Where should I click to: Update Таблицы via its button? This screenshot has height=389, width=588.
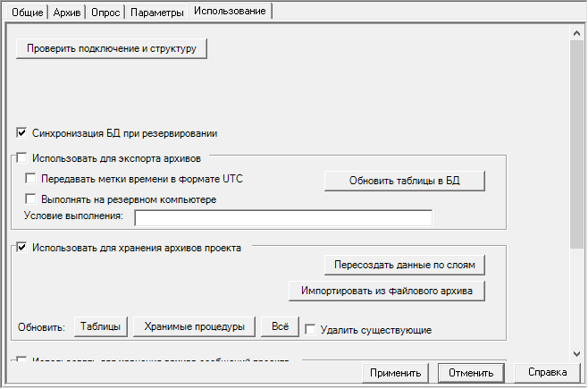pyautogui.click(x=100, y=326)
